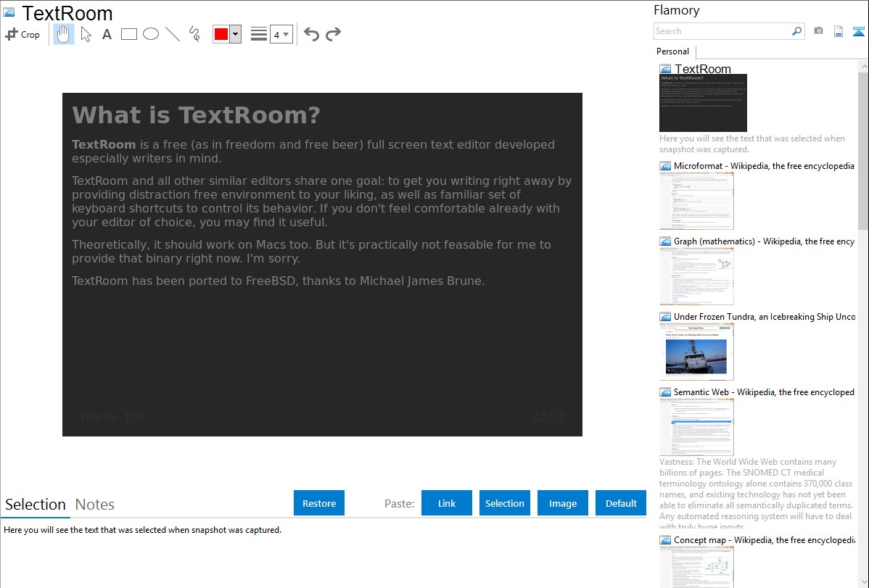Click the icon beside the Microformat title
Screen dimensions: 869x588
point(665,166)
